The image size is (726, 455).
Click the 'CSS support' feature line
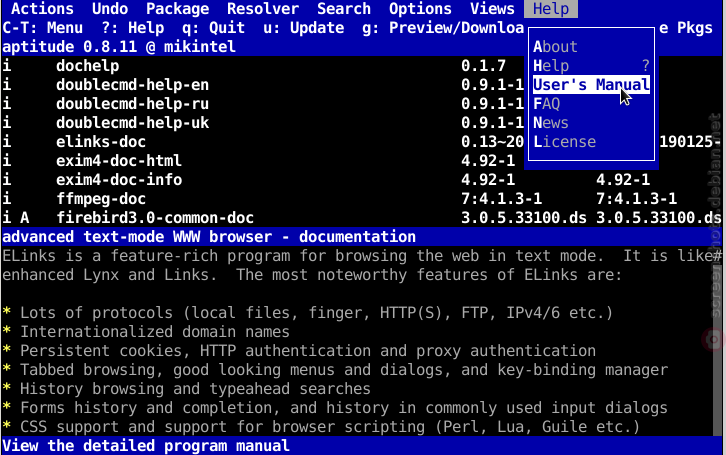(321, 426)
